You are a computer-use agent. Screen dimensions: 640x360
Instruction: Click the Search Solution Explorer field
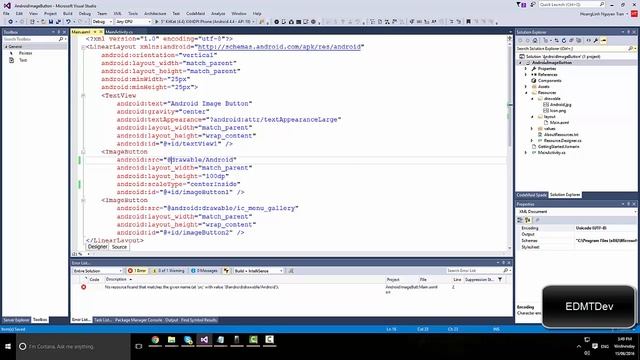click(575, 49)
